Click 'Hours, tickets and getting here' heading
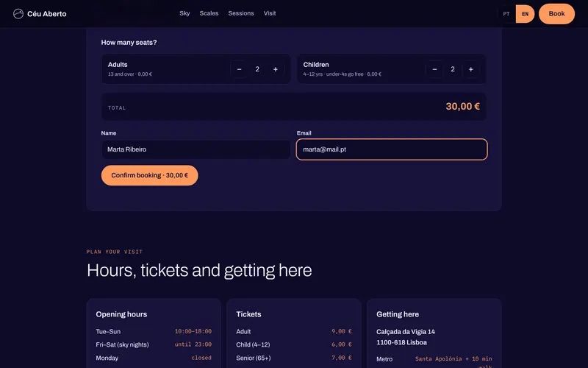The width and height of the screenshot is (588, 368). (x=199, y=270)
